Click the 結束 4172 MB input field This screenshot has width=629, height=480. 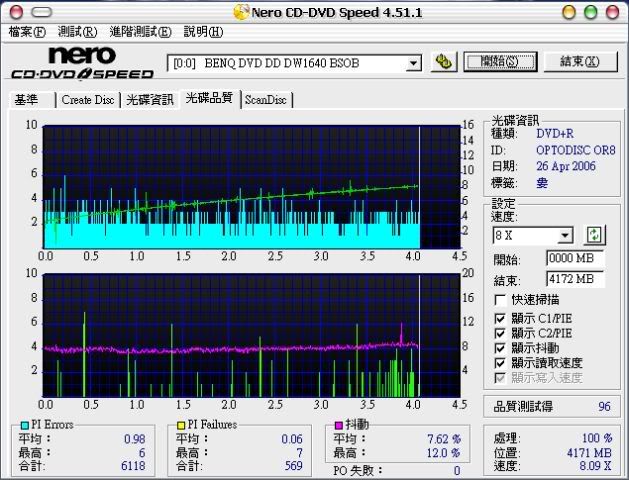point(575,279)
